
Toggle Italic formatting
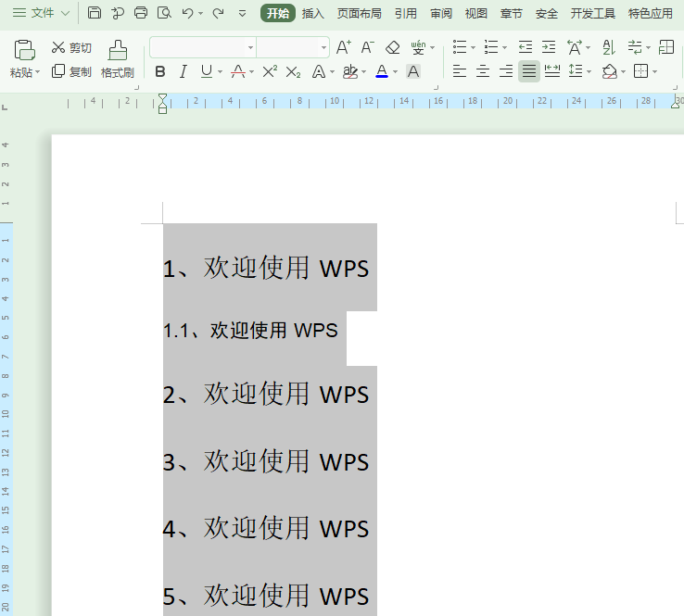(x=184, y=71)
